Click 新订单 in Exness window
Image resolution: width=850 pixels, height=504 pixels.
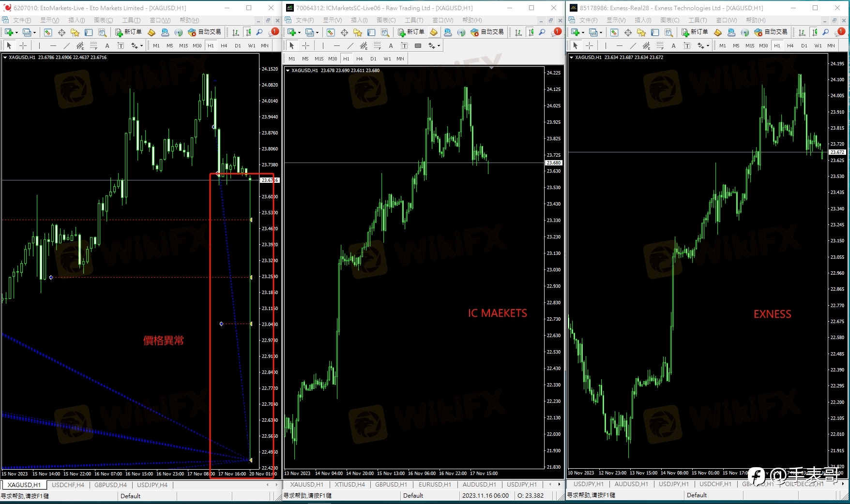(695, 32)
